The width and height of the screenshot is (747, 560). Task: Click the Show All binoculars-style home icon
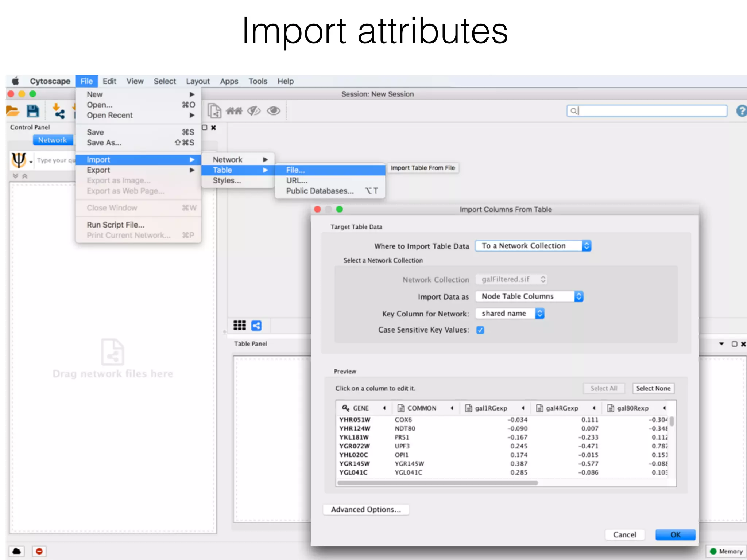(x=234, y=110)
